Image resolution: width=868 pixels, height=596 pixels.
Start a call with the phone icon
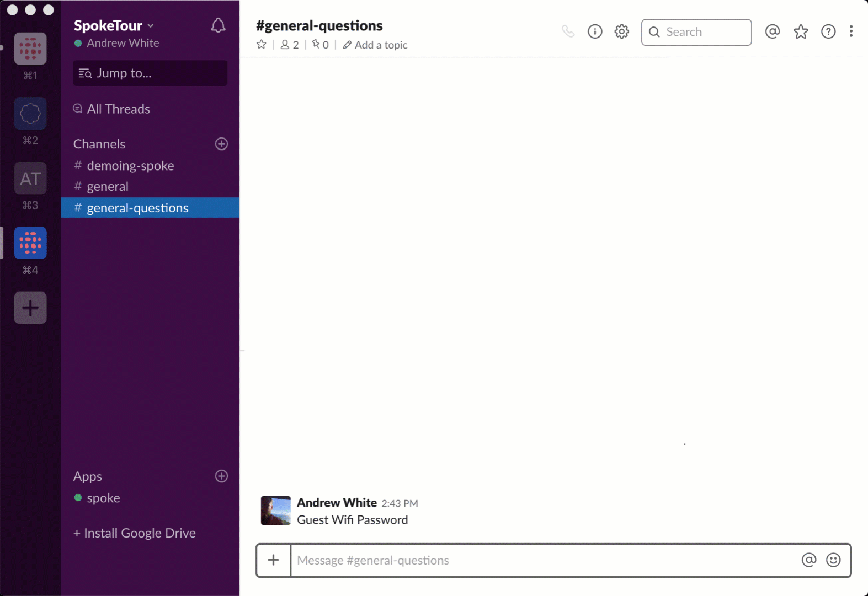tap(568, 31)
